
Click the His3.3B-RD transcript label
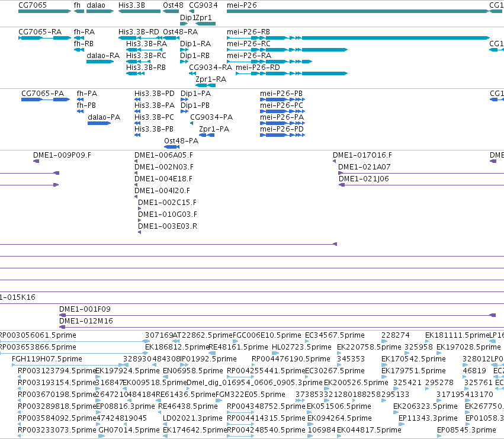(x=139, y=32)
